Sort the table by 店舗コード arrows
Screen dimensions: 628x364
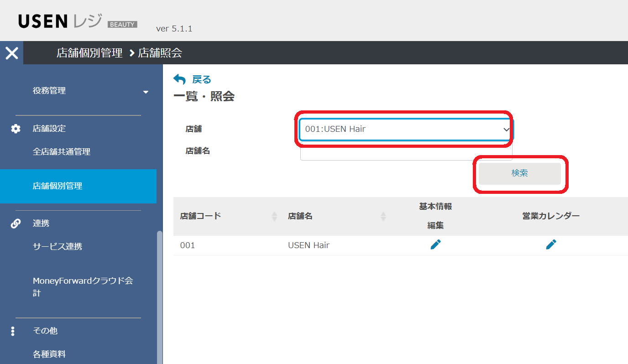pos(274,216)
